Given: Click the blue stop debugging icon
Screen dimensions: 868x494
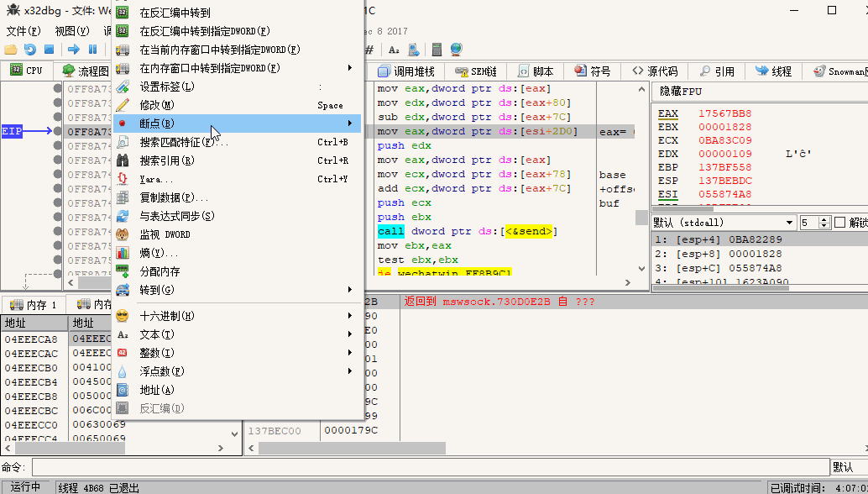Looking at the screenshot, I should (49, 50).
